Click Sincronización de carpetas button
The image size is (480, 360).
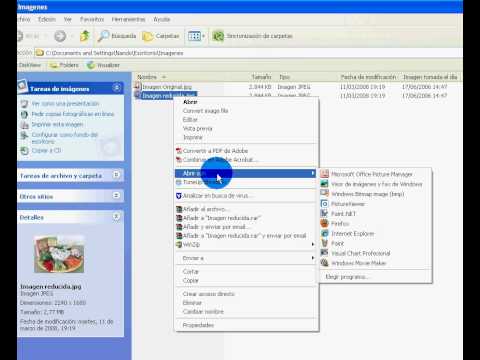(253, 36)
